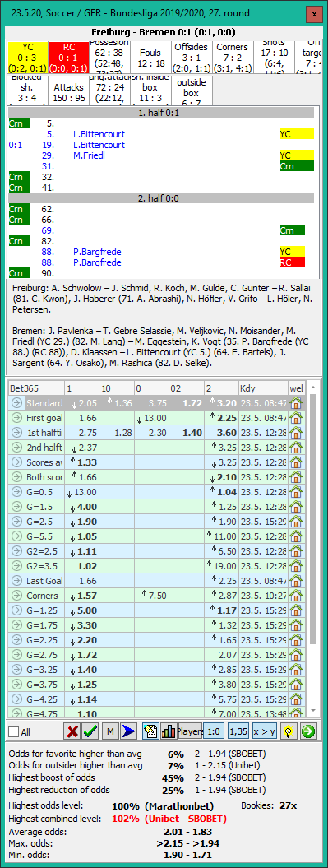Click the green circular arrow button
The image size is (328, 868).
tap(308, 731)
